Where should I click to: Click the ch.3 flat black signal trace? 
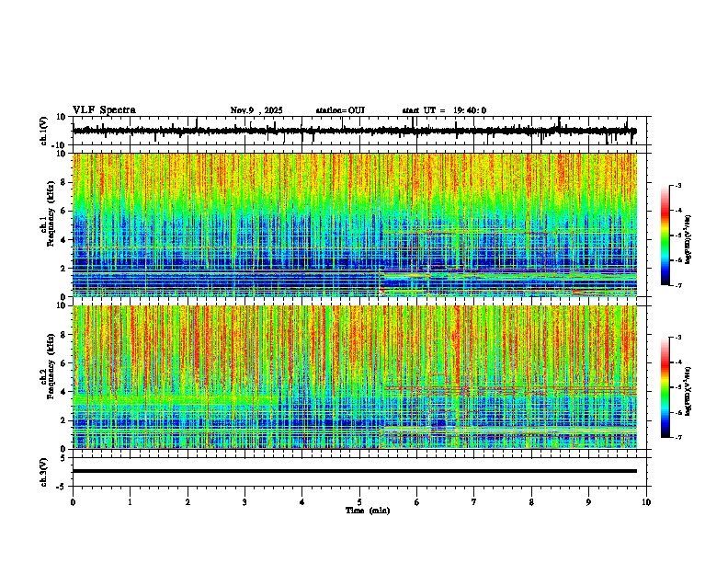355,471
